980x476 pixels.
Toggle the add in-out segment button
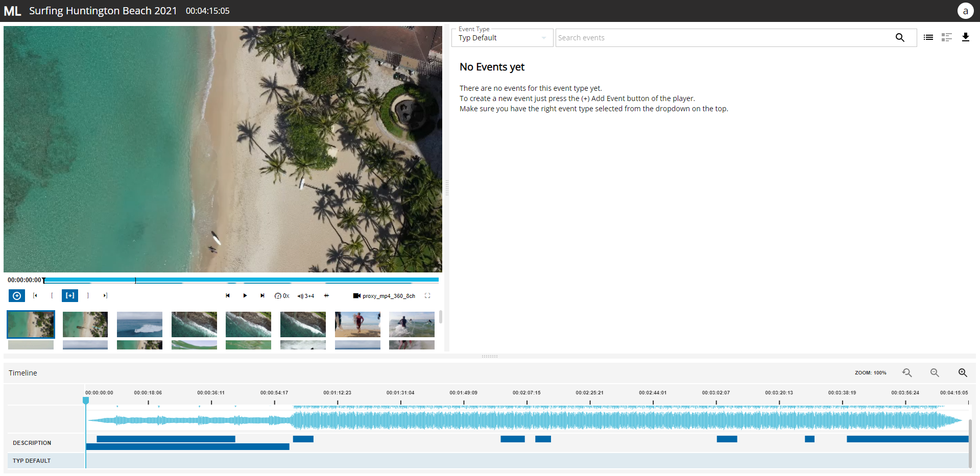point(70,296)
